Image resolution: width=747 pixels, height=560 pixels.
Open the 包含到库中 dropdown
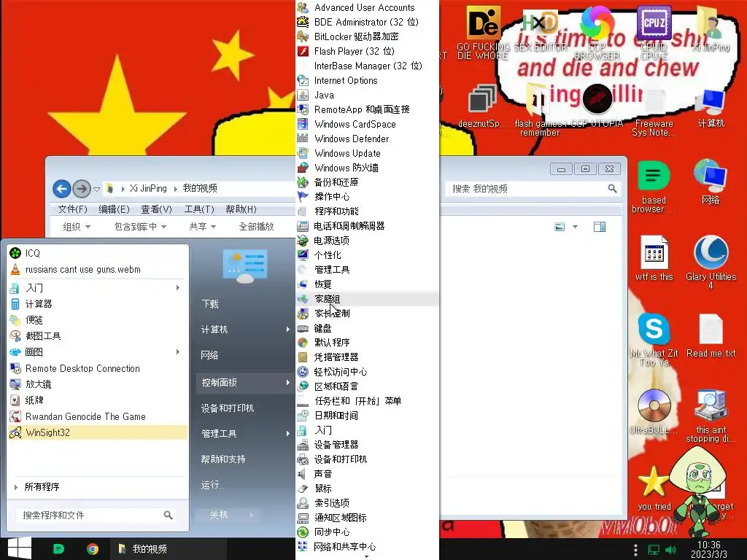coord(140,227)
